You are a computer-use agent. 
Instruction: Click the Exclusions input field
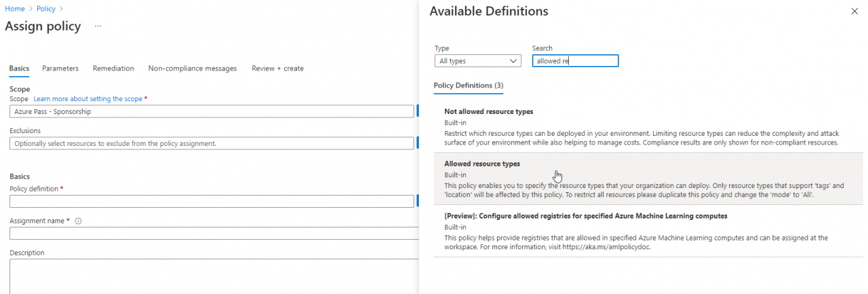pos(211,143)
